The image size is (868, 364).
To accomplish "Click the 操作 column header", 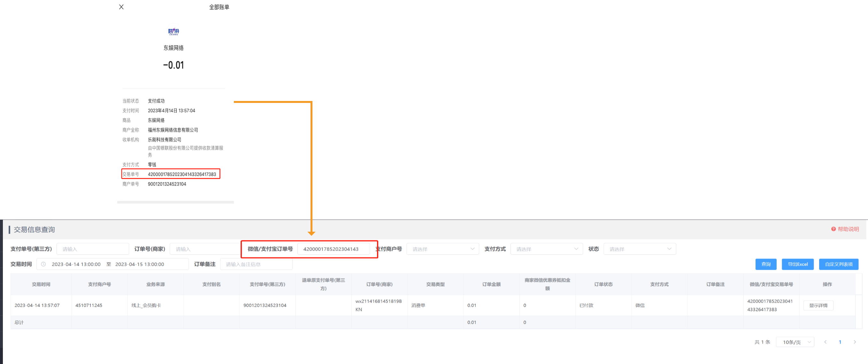I will 827,284.
